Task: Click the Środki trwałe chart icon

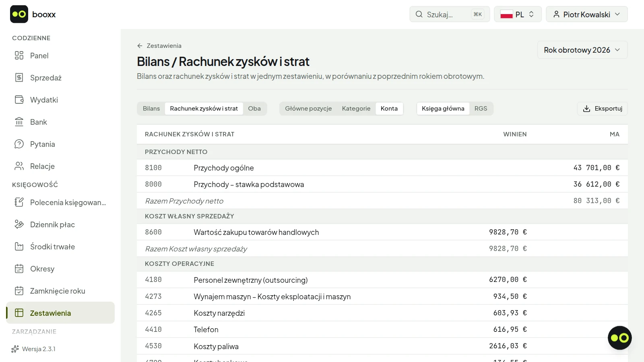Action: [x=19, y=247]
